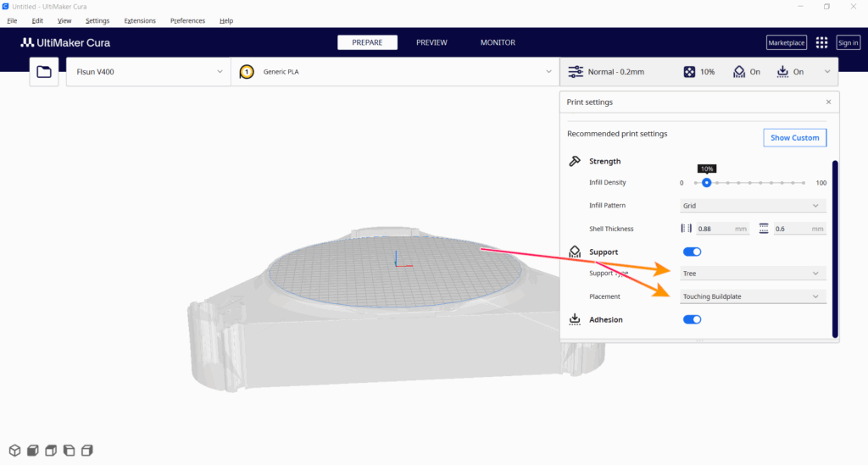Open the Help menu
This screenshot has height=465, width=868.
pos(225,20)
